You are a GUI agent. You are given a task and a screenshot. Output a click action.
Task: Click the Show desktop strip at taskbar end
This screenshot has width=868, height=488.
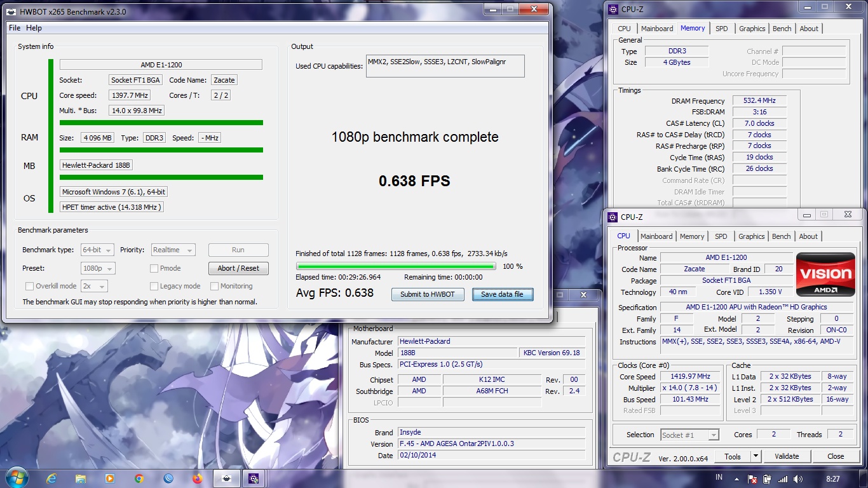tap(864, 478)
